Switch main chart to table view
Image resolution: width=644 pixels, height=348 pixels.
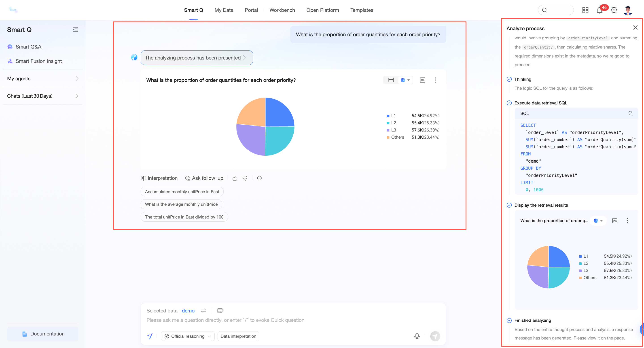point(391,80)
